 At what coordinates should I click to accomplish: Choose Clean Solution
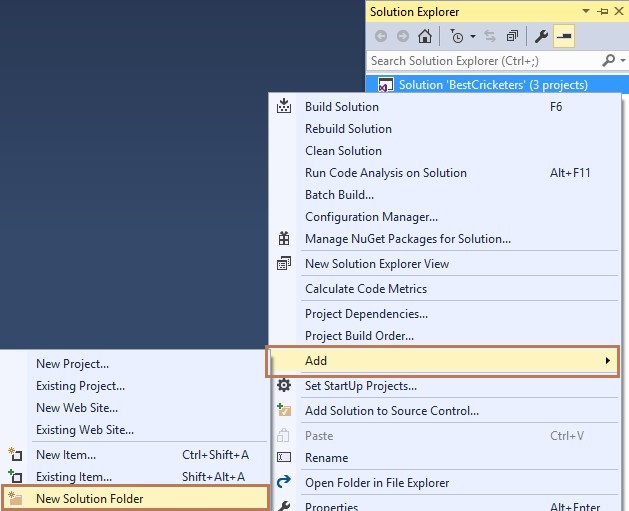click(x=445, y=151)
